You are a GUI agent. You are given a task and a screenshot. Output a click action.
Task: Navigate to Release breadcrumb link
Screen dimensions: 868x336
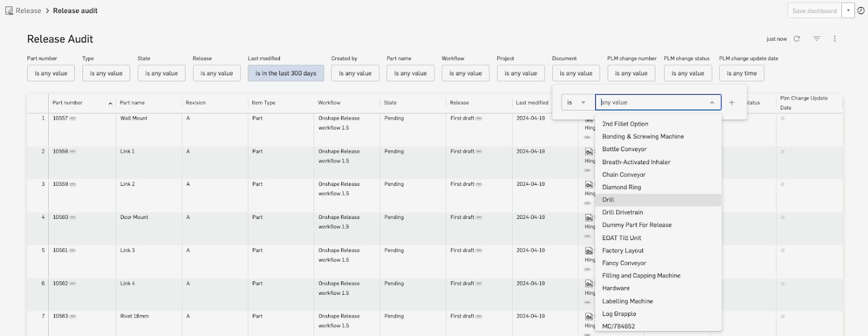pyautogui.click(x=28, y=11)
